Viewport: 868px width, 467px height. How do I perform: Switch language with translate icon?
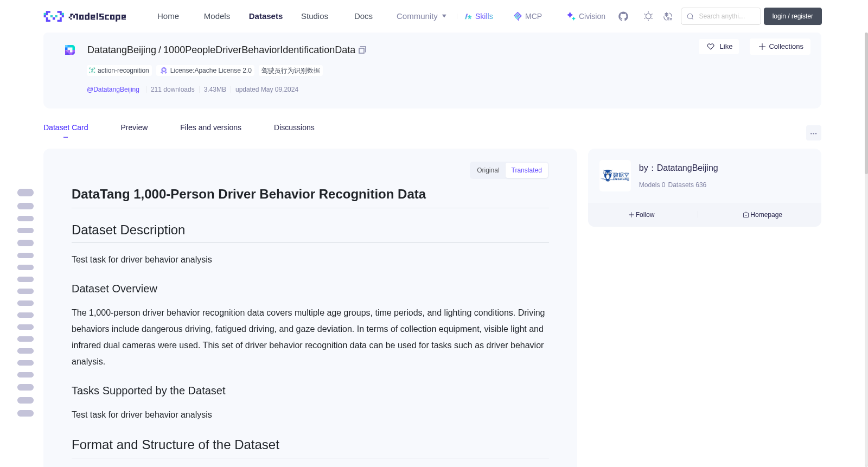668,16
